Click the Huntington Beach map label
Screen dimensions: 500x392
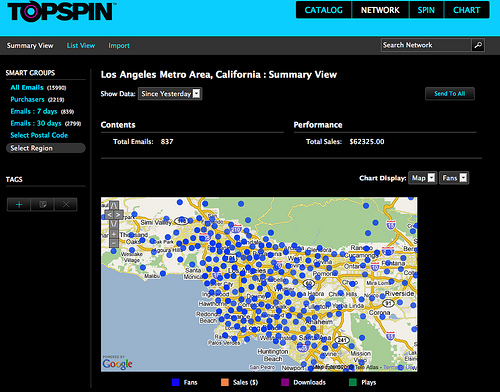pyautogui.click(x=273, y=355)
